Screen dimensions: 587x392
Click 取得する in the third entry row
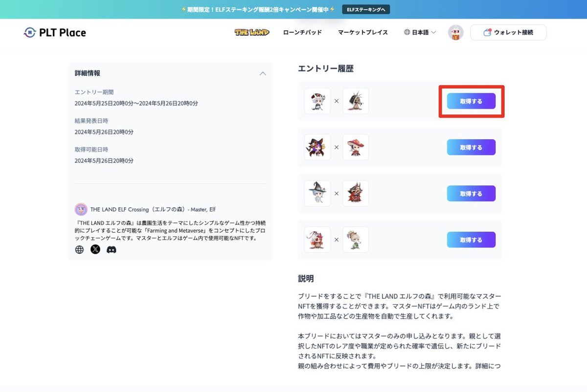(471, 194)
